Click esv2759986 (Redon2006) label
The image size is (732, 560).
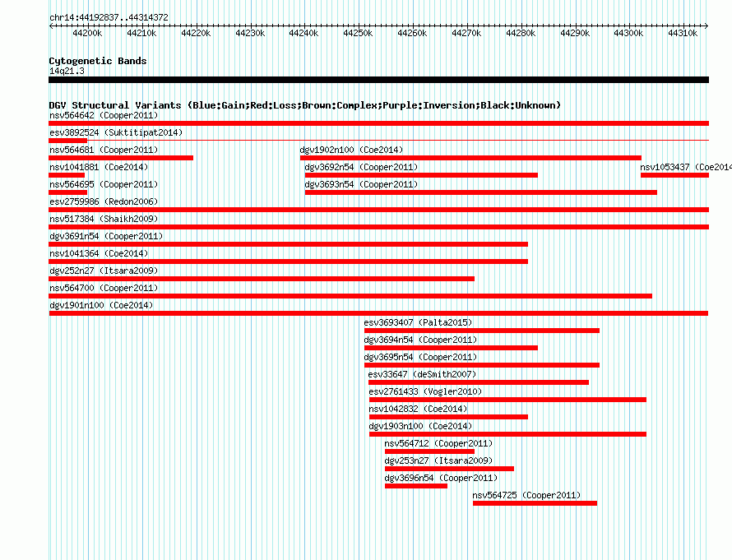pyautogui.click(x=104, y=201)
